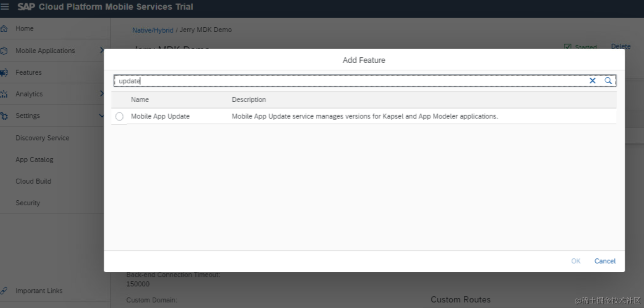Click the Mobile Applications cube icon
The image size is (644, 308).
pos(4,51)
